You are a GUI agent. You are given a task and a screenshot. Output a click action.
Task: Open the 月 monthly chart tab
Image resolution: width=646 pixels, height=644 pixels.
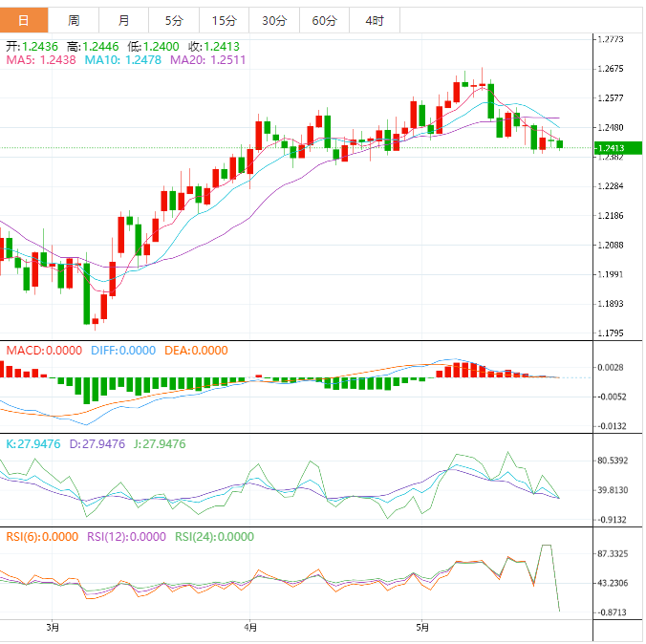tap(124, 20)
